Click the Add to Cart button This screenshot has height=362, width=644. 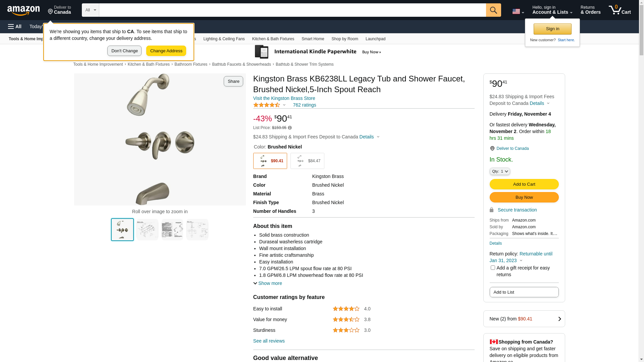524,184
